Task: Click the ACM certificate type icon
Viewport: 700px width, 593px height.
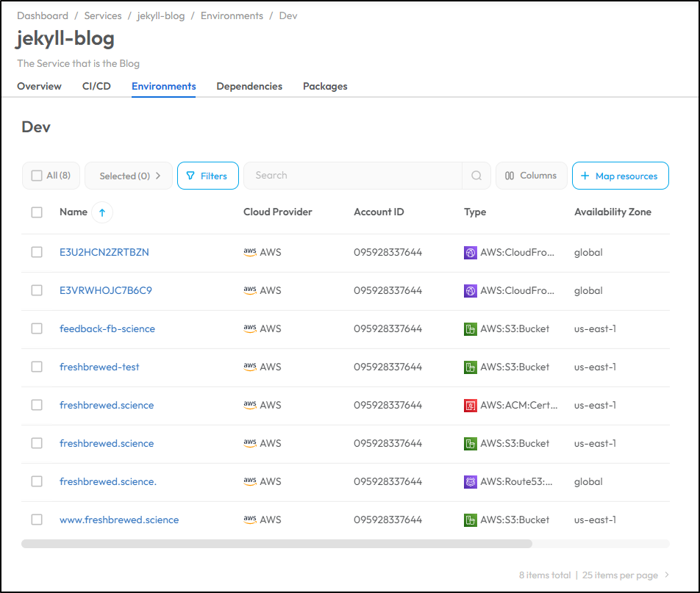Action: pyautogui.click(x=470, y=406)
